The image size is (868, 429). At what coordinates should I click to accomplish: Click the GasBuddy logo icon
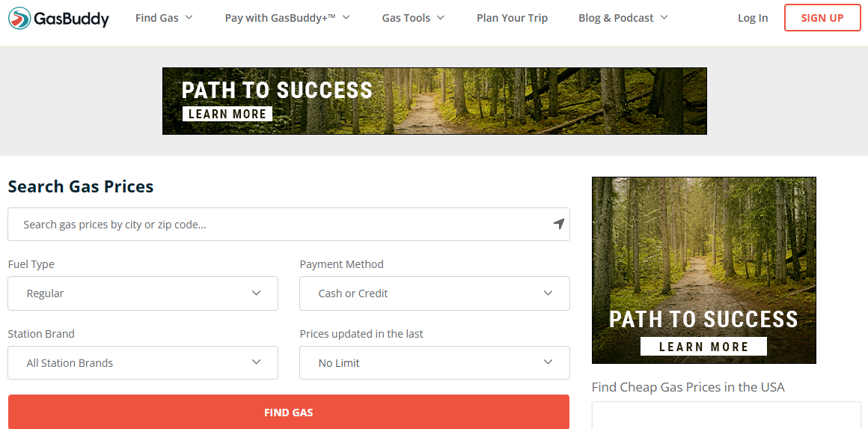(20, 18)
